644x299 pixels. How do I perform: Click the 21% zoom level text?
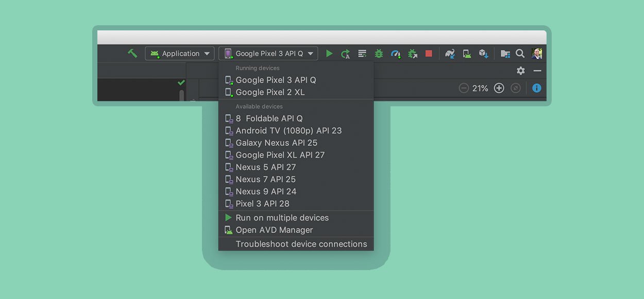point(480,89)
